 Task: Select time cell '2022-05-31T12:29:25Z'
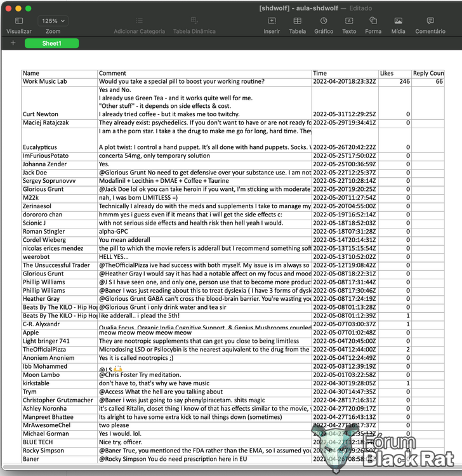click(345, 103)
